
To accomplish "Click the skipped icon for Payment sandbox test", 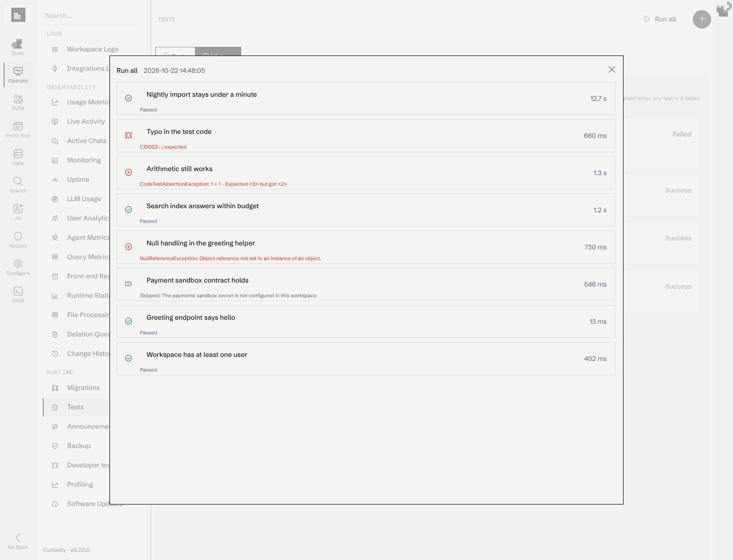I will 129,284.
